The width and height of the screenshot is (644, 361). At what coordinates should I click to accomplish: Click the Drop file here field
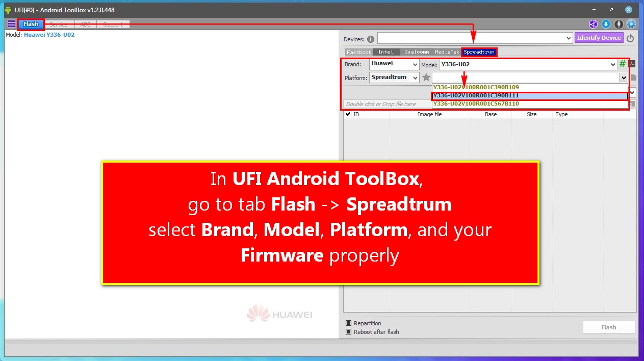(x=387, y=104)
